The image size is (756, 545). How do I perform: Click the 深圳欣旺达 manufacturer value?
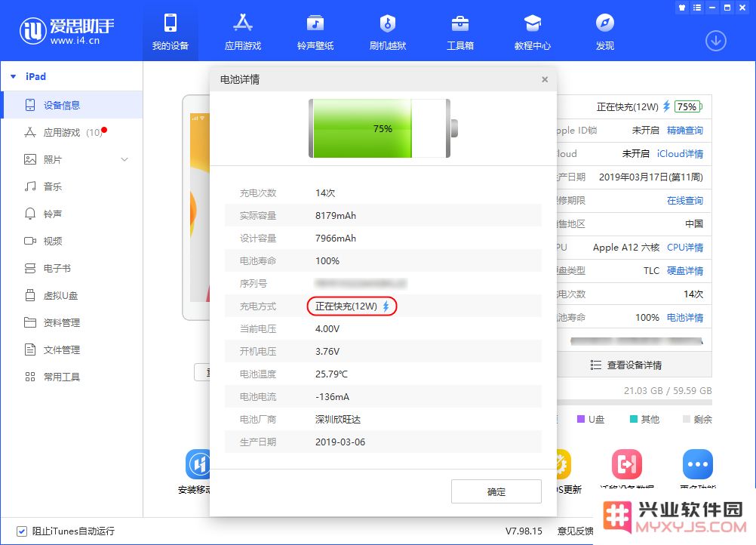coord(337,419)
